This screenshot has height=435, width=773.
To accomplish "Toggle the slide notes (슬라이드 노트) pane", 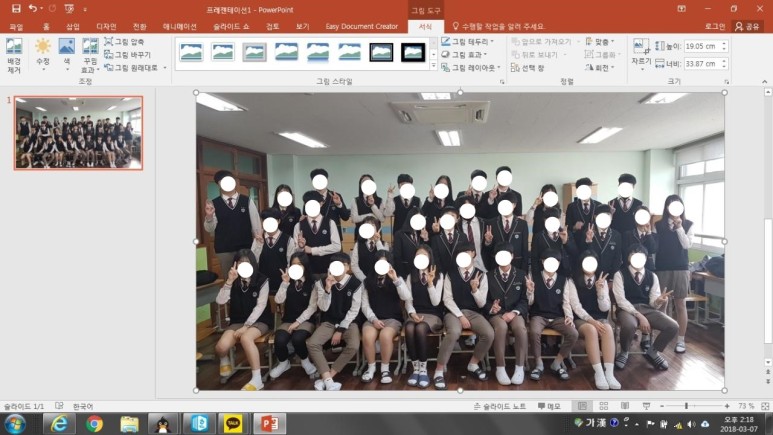I will point(500,406).
